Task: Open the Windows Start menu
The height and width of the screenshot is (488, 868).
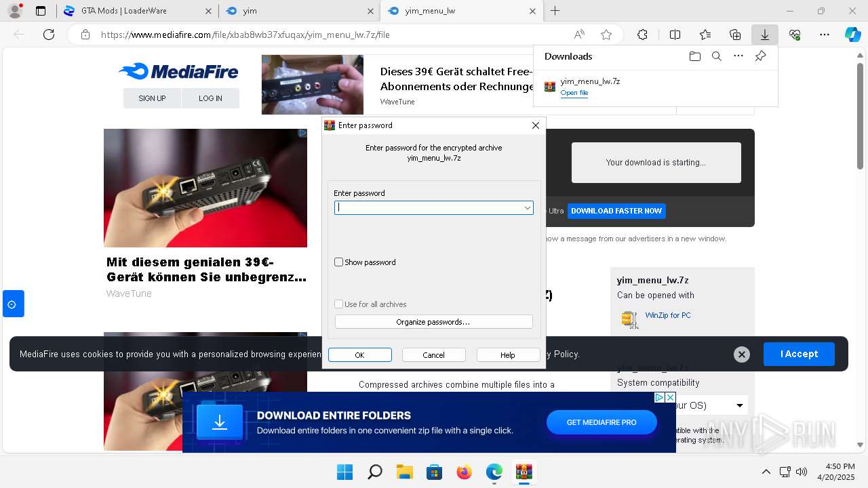Action: [344, 472]
